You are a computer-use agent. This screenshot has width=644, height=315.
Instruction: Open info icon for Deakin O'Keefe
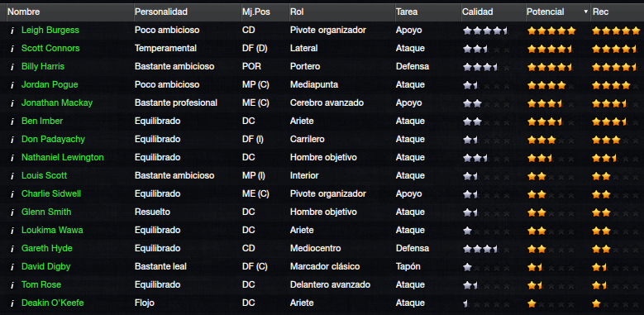12,303
